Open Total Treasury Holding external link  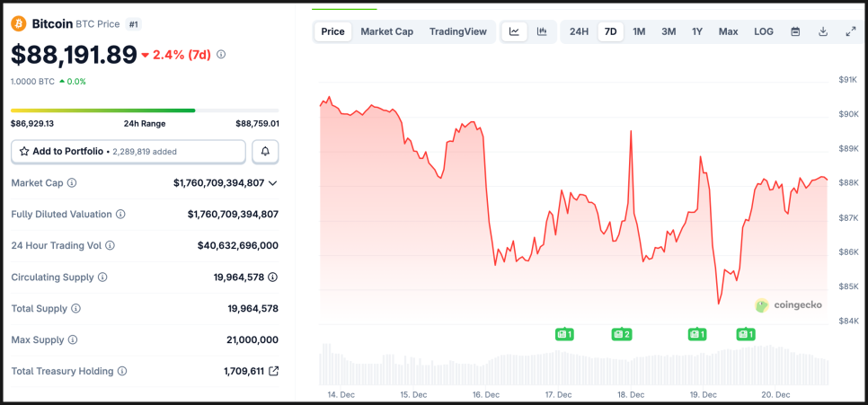click(x=274, y=371)
